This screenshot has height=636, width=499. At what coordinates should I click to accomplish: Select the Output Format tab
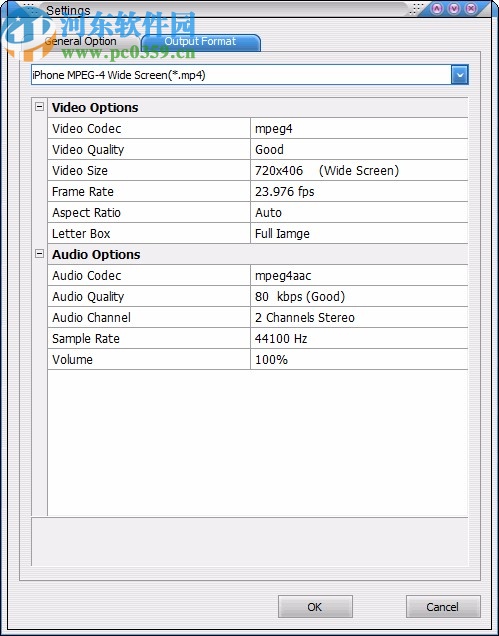[200, 41]
